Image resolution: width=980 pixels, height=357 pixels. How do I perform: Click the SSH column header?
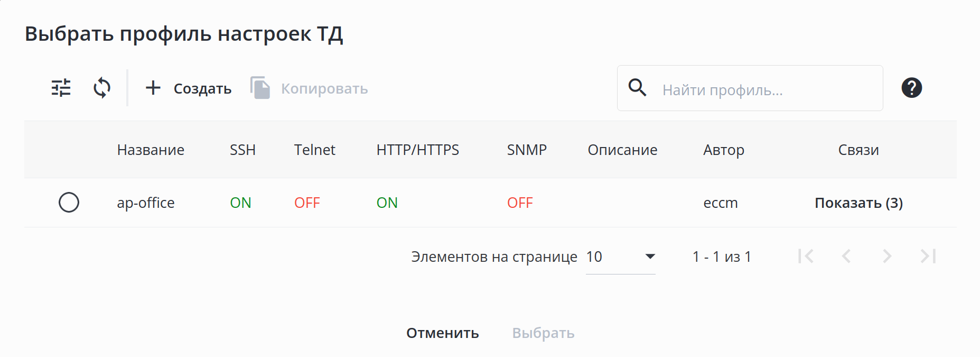242,150
